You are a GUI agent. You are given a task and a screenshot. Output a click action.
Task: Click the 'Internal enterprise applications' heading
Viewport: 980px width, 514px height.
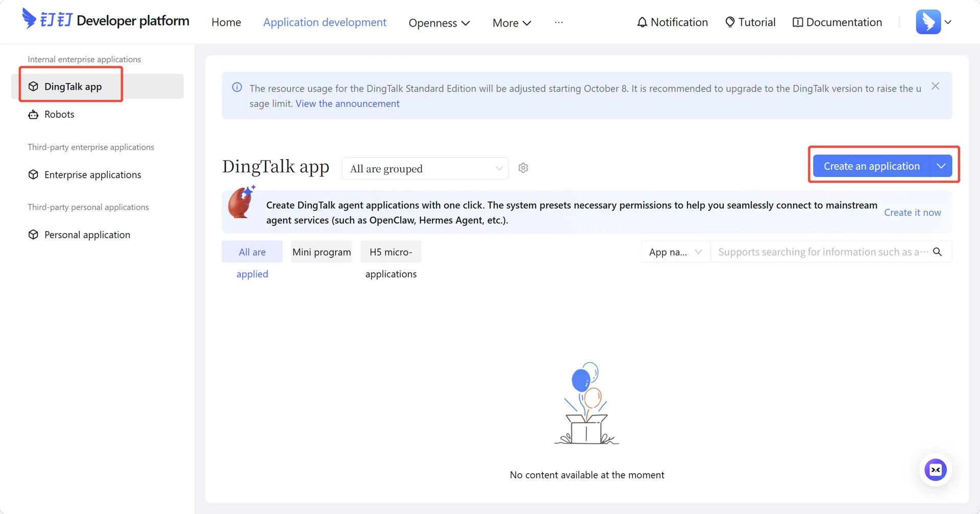(84, 59)
